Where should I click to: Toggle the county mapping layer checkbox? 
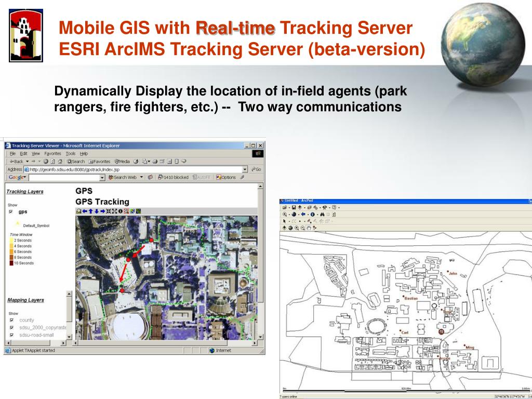(x=12, y=320)
